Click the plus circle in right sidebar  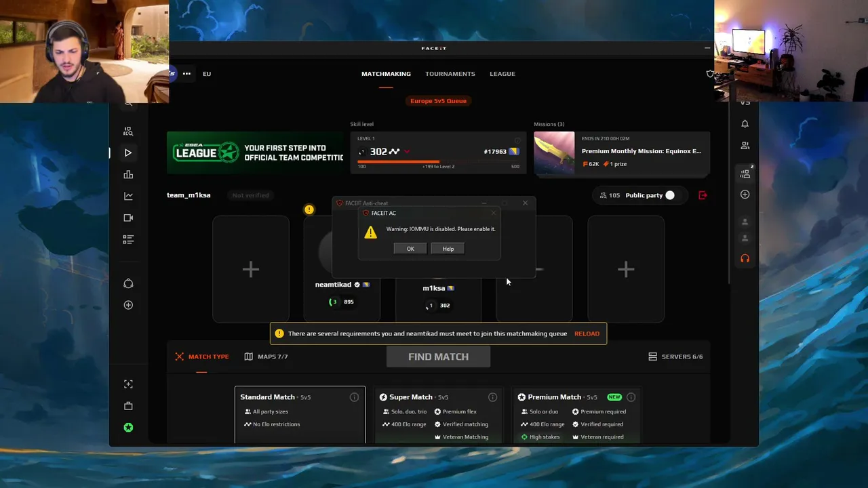[745, 195]
